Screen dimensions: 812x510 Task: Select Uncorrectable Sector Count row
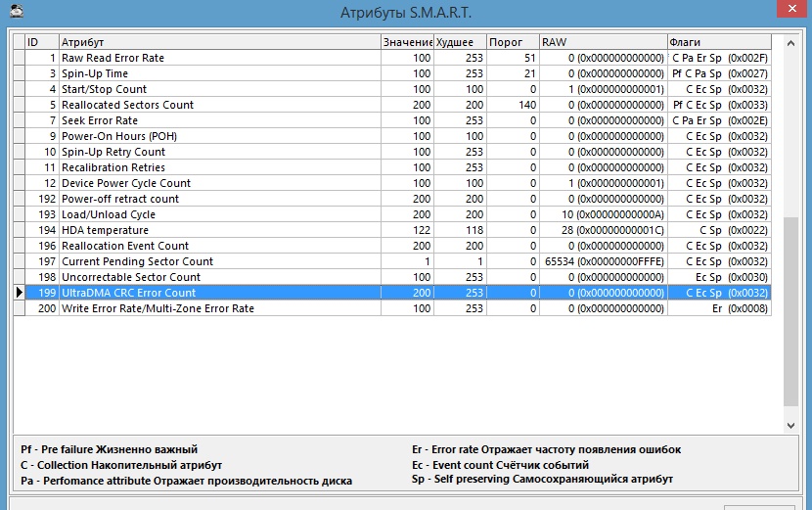pyautogui.click(x=392, y=277)
